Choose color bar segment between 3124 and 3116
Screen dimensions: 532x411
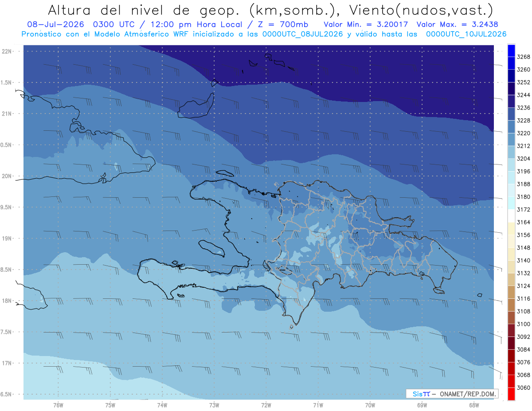[x=511, y=292]
